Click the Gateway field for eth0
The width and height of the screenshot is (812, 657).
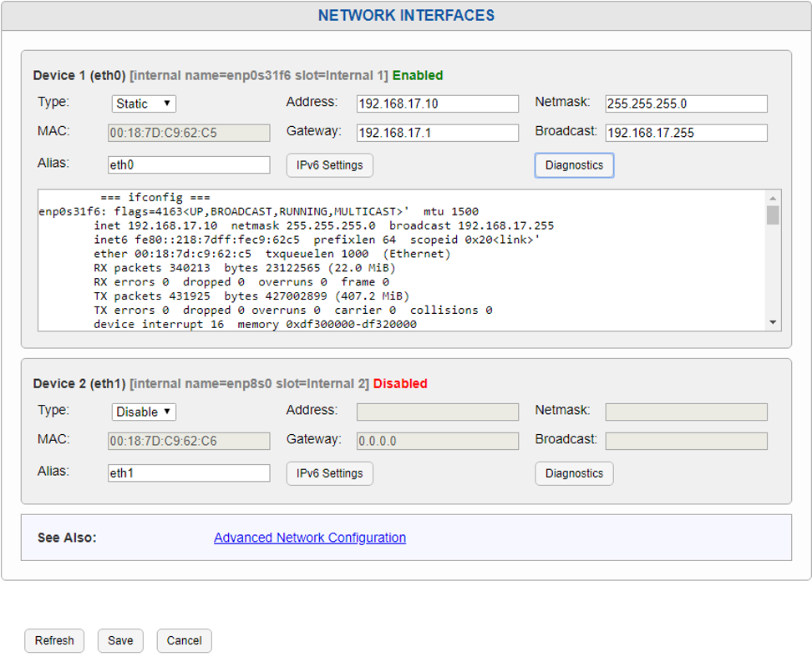pyautogui.click(x=437, y=133)
